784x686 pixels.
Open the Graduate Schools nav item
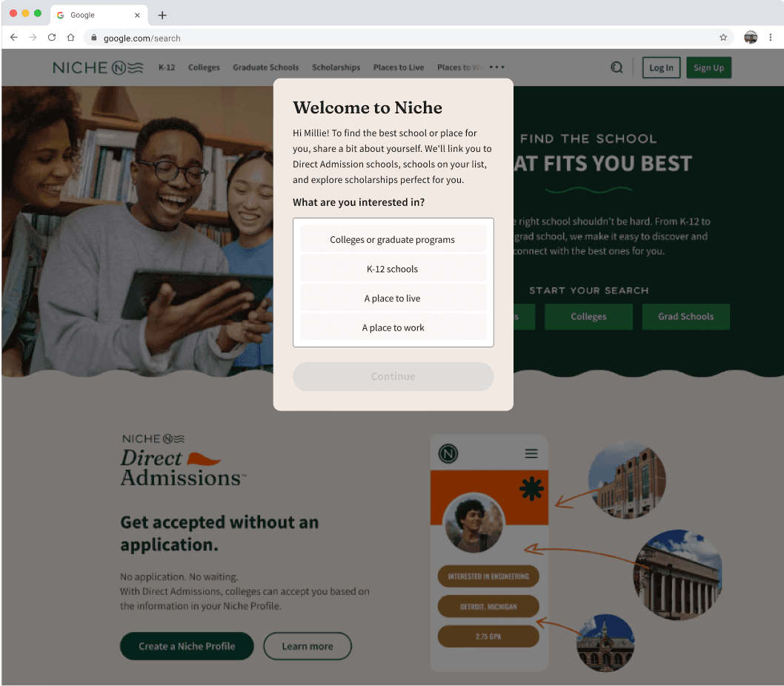pyautogui.click(x=265, y=67)
